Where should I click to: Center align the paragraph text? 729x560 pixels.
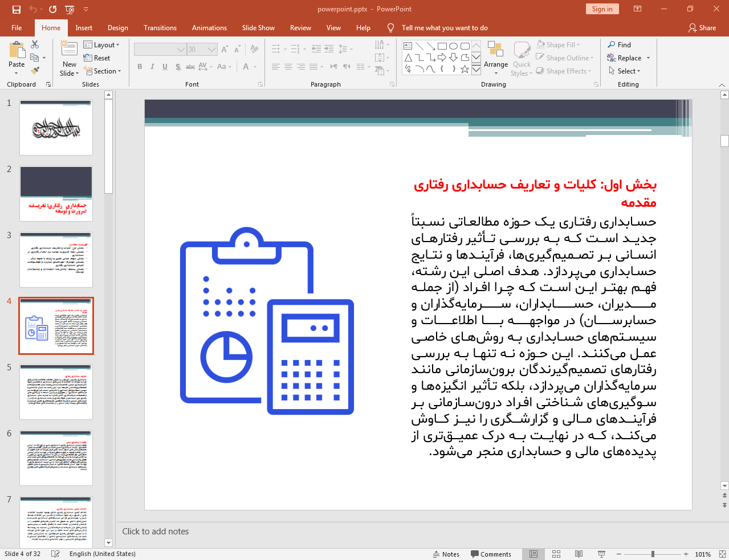[288, 67]
